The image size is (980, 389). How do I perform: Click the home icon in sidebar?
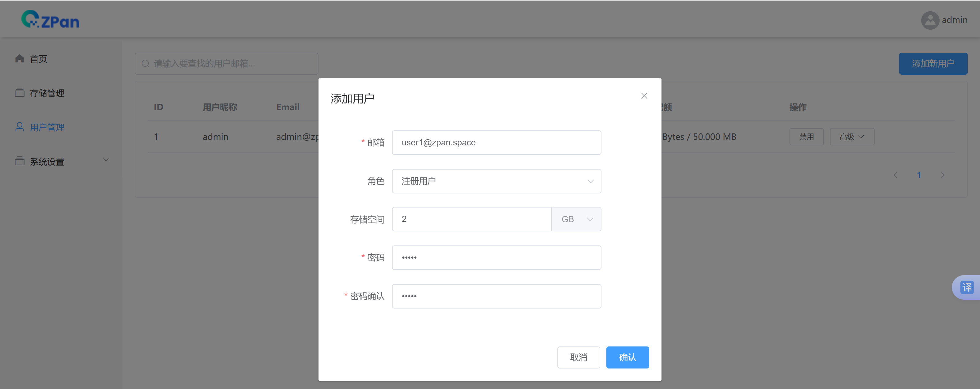point(19,58)
